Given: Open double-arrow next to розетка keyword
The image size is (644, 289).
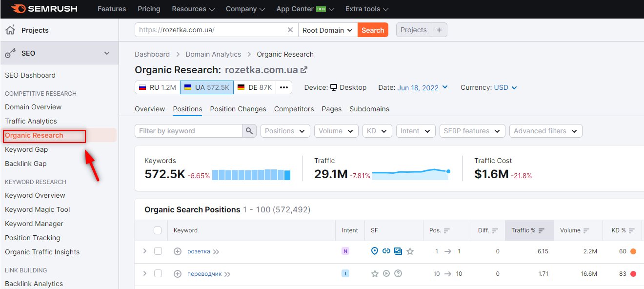Looking at the screenshot, I should pyautogui.click(x=216, y=252).
